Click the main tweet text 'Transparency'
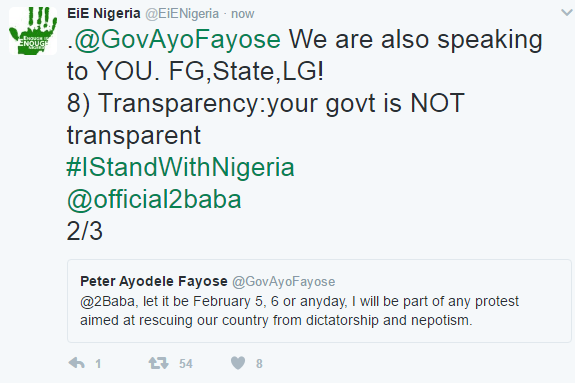Screen dimensions: 575x383 (179, 103)
